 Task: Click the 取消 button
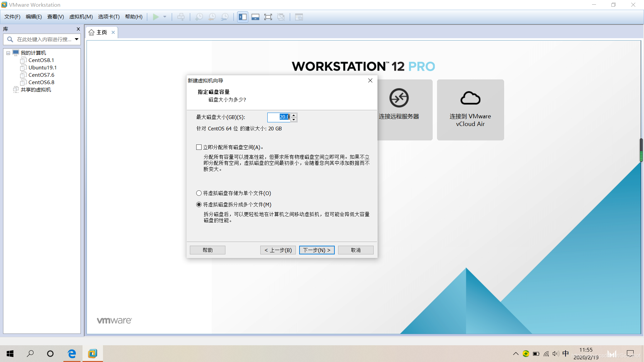[356, 250]
